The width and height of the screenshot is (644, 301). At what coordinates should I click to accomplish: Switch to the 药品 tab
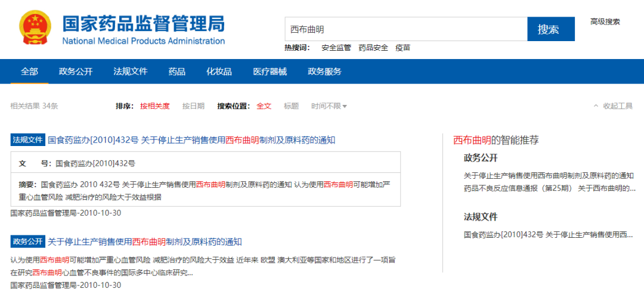click(x=177, y=72)
